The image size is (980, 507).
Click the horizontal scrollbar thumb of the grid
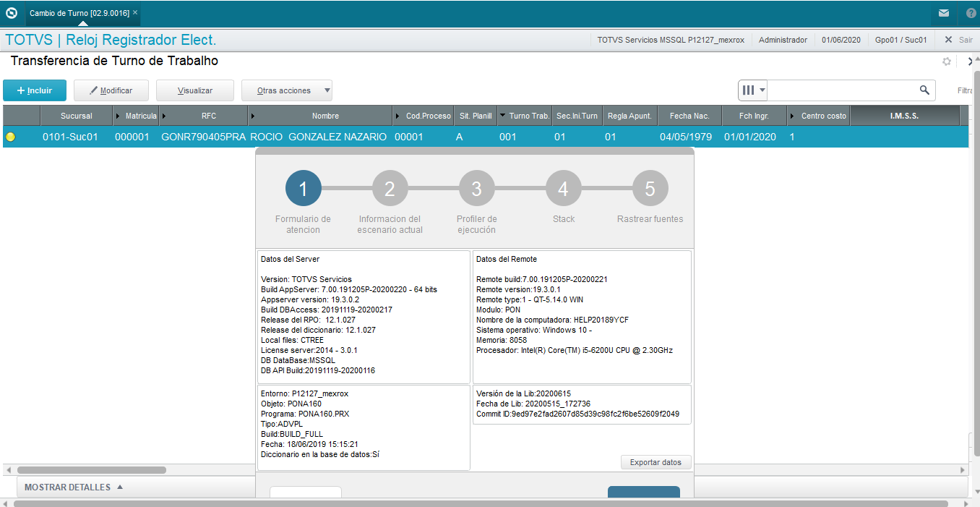[x=91, y=470]
